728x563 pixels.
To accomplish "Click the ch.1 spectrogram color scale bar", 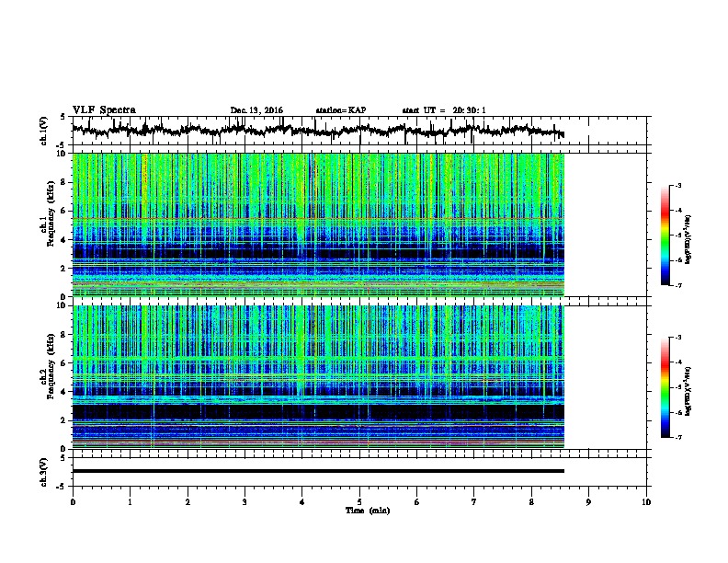I will [x=665, y=236].
